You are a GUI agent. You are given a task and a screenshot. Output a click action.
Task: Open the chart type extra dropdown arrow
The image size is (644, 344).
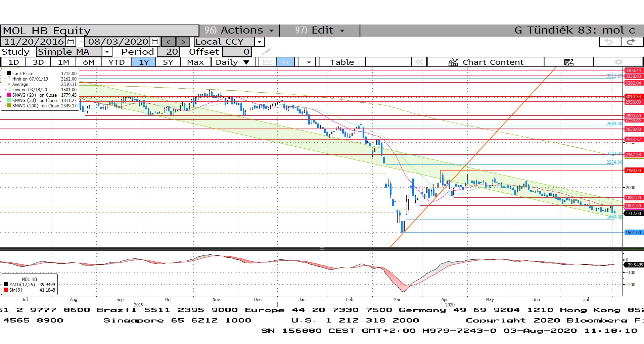point(308,62)
